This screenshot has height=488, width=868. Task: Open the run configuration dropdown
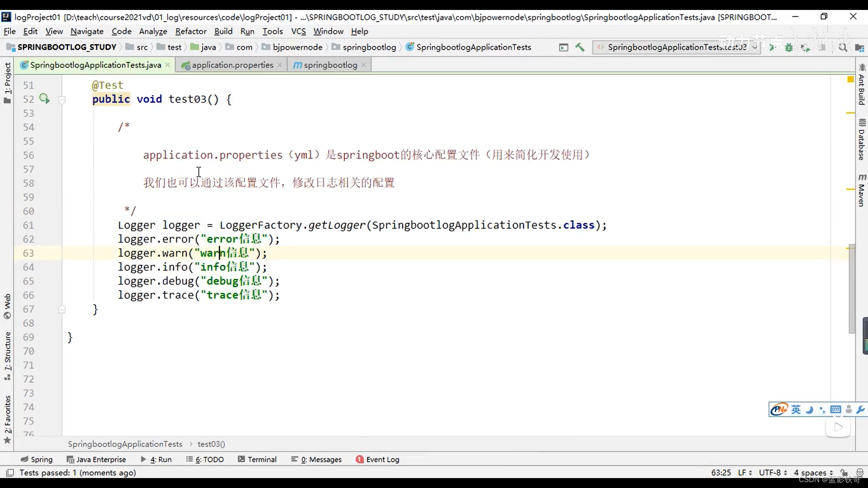click(x=677, y=47)
